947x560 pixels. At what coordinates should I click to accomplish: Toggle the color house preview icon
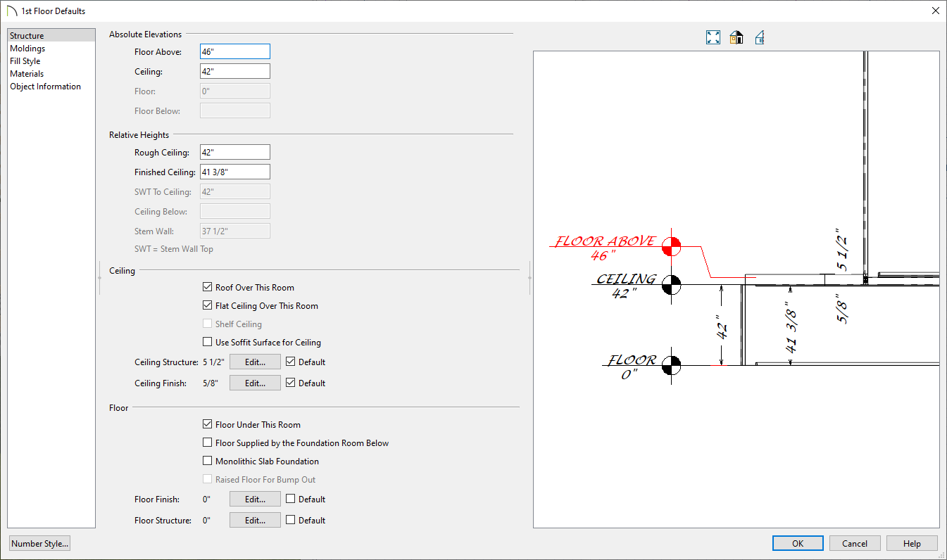point(736,37)
